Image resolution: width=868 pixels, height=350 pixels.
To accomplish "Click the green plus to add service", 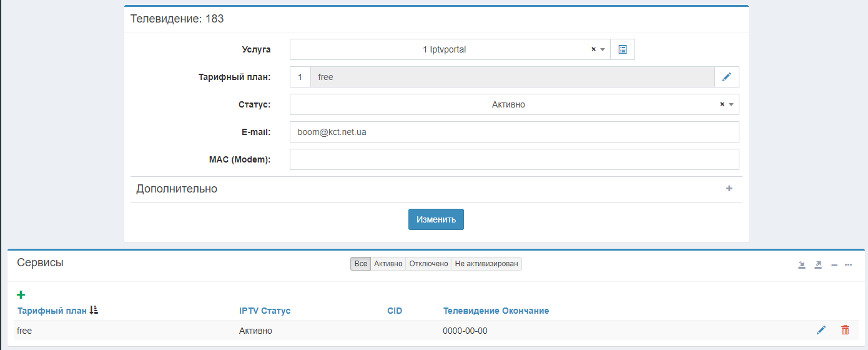I will pyautogui.click(x=21, y=294).
